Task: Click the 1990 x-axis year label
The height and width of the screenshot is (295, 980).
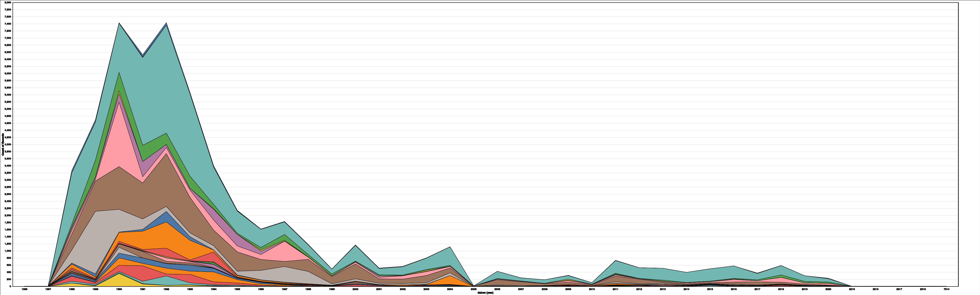Action: pyautogui.click(x=119, y=290)
